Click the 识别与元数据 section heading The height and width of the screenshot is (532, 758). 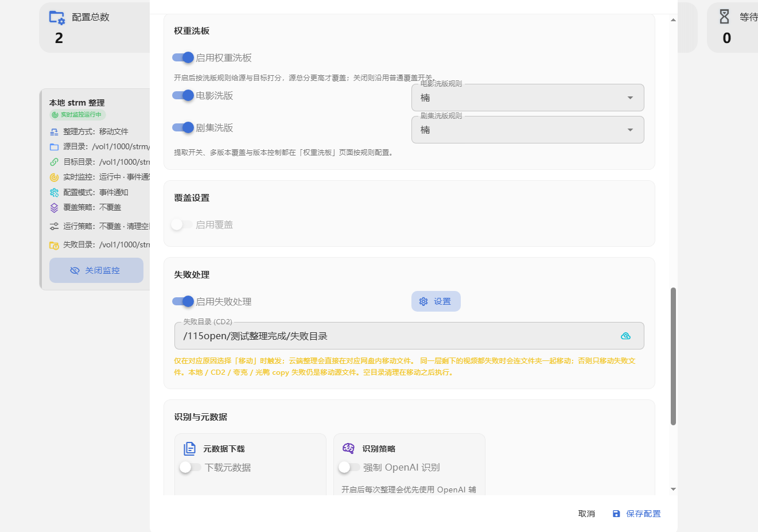(201, 417)
